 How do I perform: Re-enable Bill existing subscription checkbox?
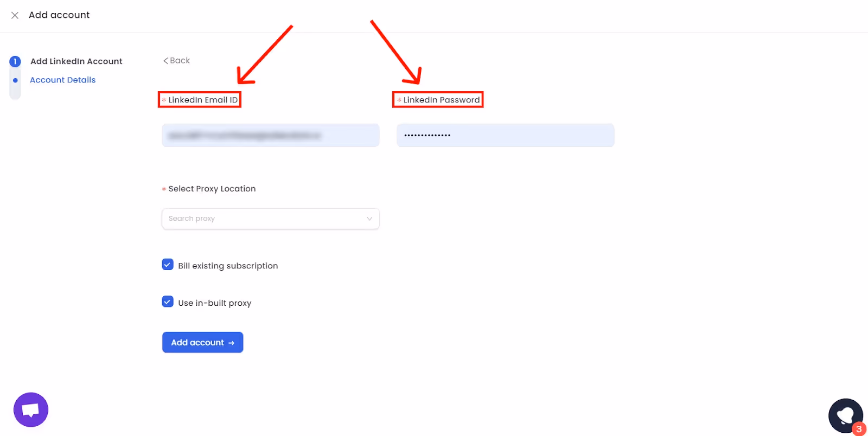167,265
